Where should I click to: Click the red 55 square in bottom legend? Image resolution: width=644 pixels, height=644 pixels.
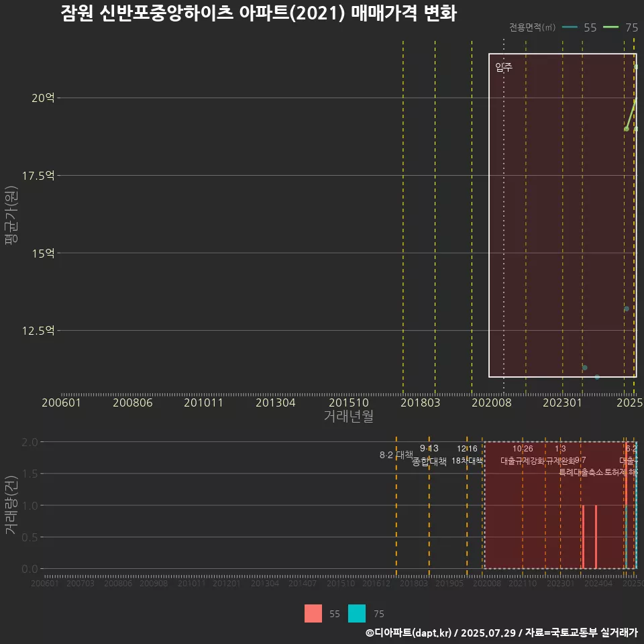pos(313,613)
